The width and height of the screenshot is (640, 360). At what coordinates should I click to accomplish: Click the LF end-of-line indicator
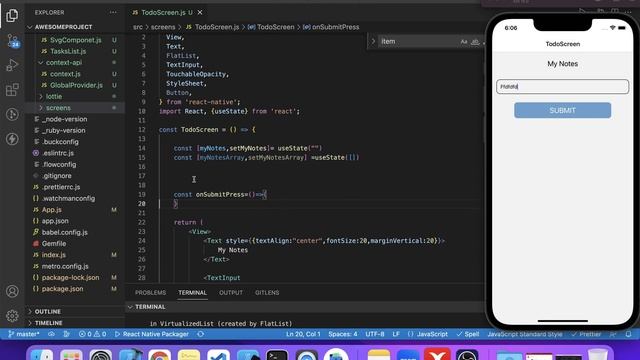[x=396, y=334]
